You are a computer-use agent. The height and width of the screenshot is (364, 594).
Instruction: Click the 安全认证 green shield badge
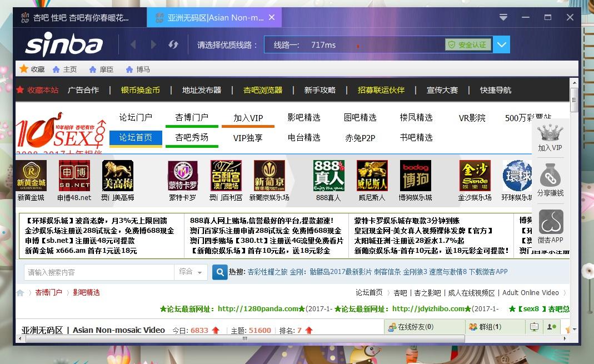(x=467, y=44)
